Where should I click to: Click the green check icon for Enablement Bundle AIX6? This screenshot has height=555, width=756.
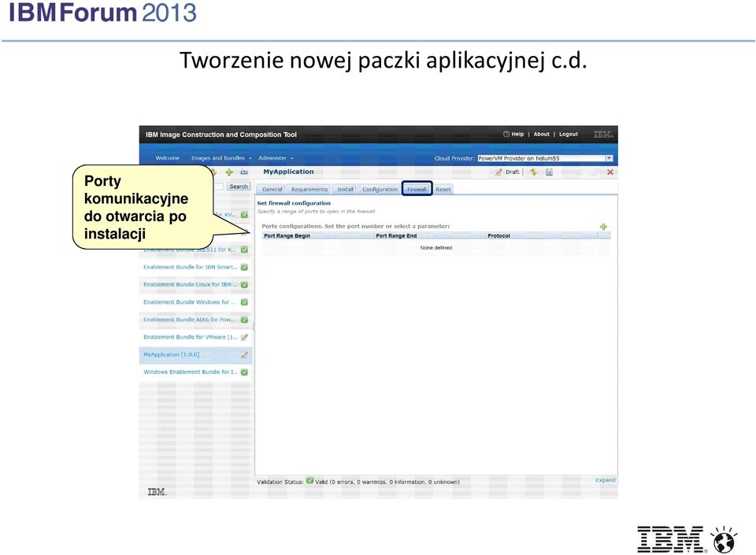(244, 320)
